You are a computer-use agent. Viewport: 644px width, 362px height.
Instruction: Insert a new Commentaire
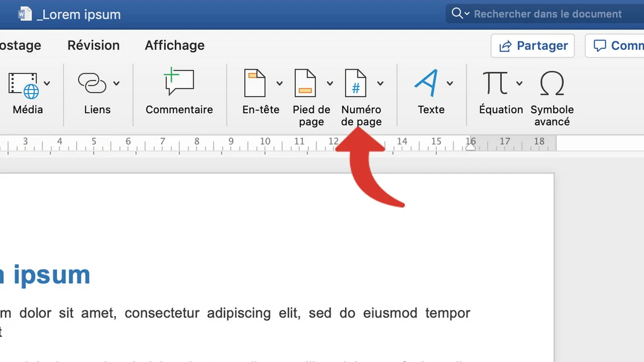pyautogui.click(x=179, y=83)
